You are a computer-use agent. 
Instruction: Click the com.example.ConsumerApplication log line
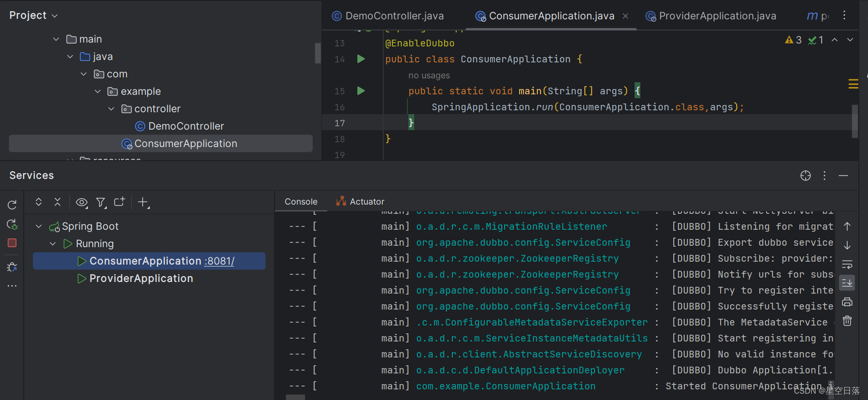[561, 386]
